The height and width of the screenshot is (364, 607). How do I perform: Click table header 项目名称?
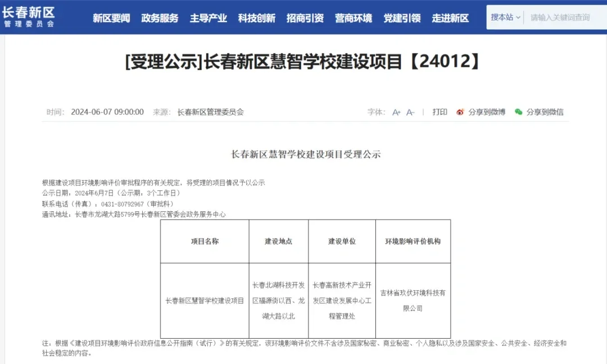[205, 242]
